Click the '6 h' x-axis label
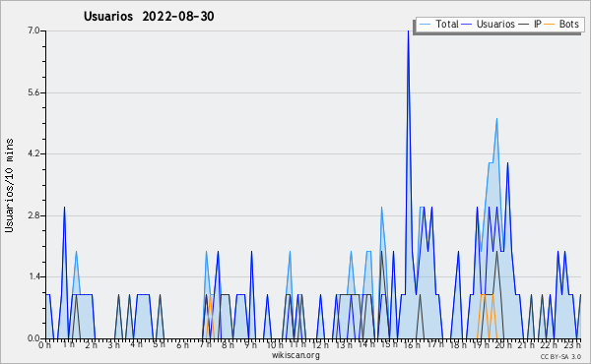The image size is (591, 364). pos(182,344)
